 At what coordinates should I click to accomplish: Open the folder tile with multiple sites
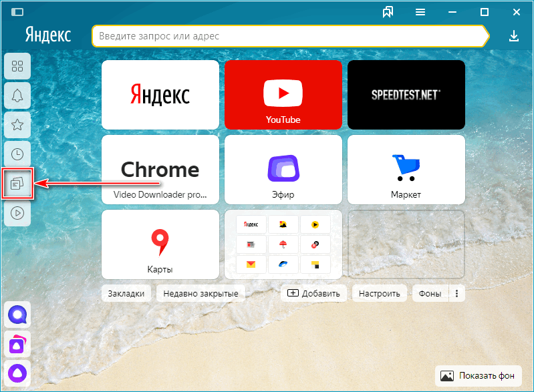(x=283, y=244)
